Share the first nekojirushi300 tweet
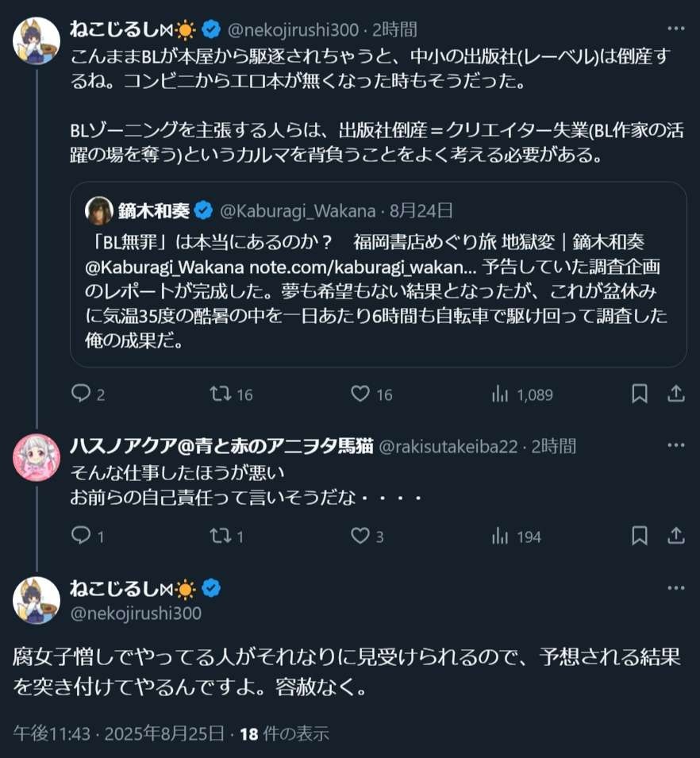Image resolution: width=700 pixels, height=758 pixels. point(675,394)
